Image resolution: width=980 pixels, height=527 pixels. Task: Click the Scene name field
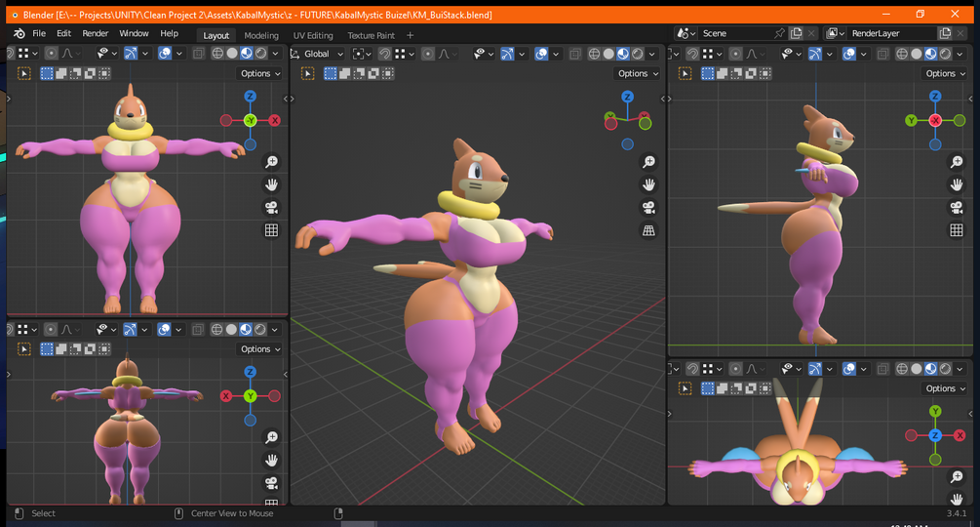[x=735, y=34]
